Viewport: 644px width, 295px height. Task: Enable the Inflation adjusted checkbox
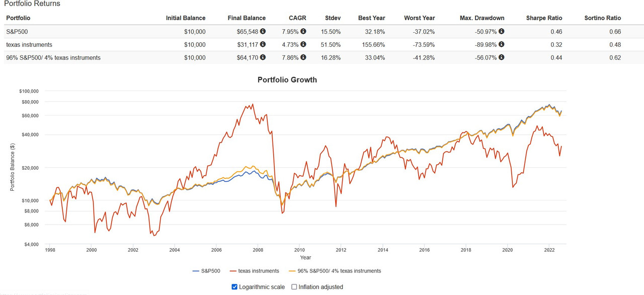click(295, 287)
